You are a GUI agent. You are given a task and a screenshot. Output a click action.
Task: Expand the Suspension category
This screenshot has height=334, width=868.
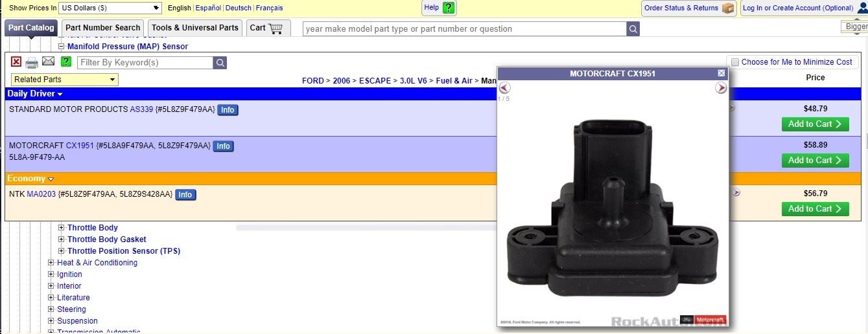(51, 321)
